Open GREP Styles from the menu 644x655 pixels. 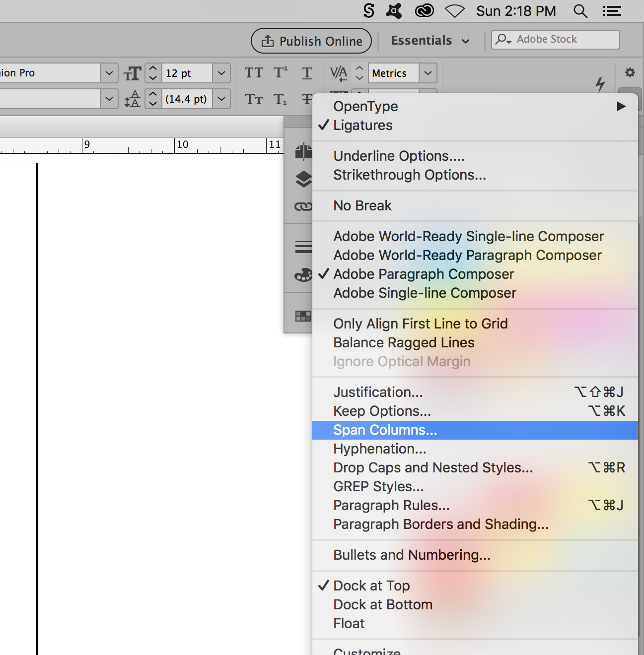tap(475, 486)
